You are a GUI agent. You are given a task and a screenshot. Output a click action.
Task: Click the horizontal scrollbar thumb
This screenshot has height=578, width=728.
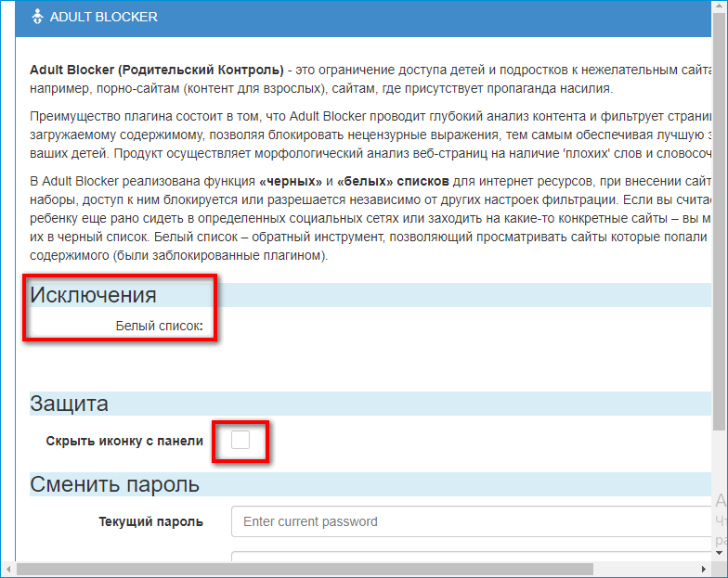pyautogui.click(x=305, y=569)
